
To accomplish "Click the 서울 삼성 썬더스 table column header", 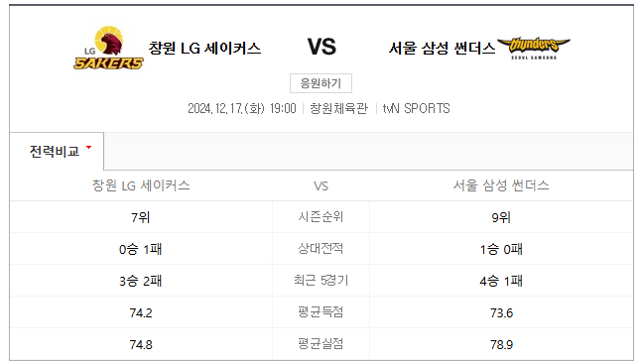I will point(501,185).
